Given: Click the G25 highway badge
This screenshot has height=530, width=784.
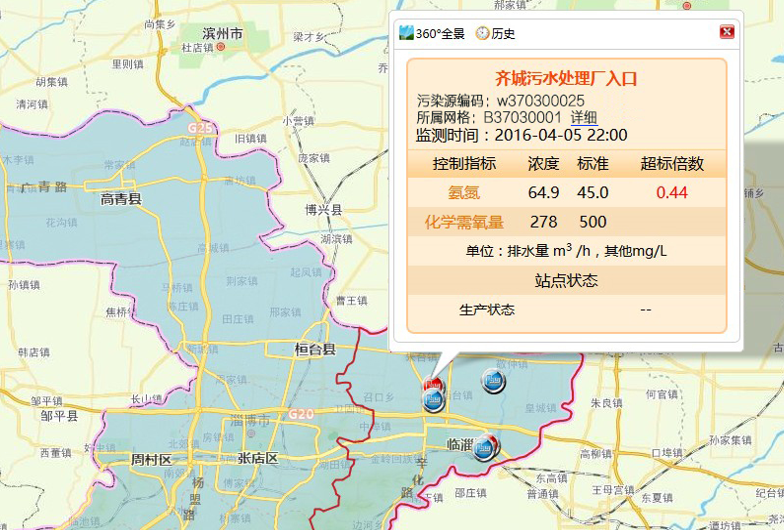Looking at the screenshot, I should click(x=200, y=128).
